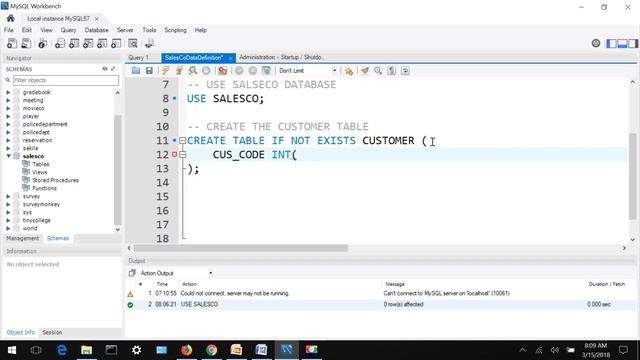Open a script file in the editor
The width and height of the screenshot is (640, 360).
136,71
